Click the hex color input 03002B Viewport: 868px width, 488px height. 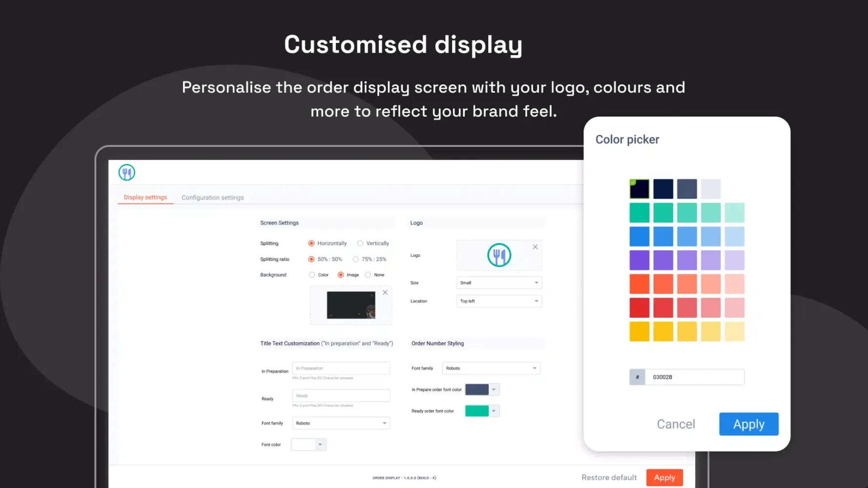(x=695, y=377)
